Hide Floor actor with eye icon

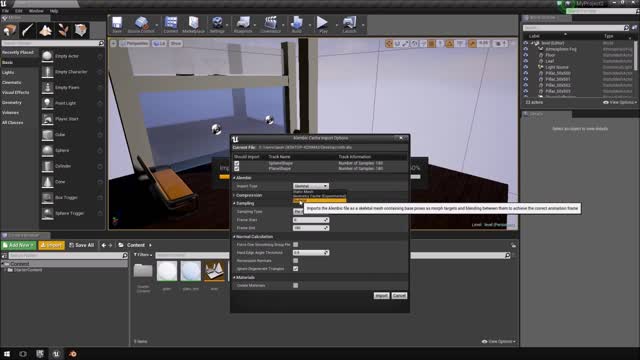point(526,55)
